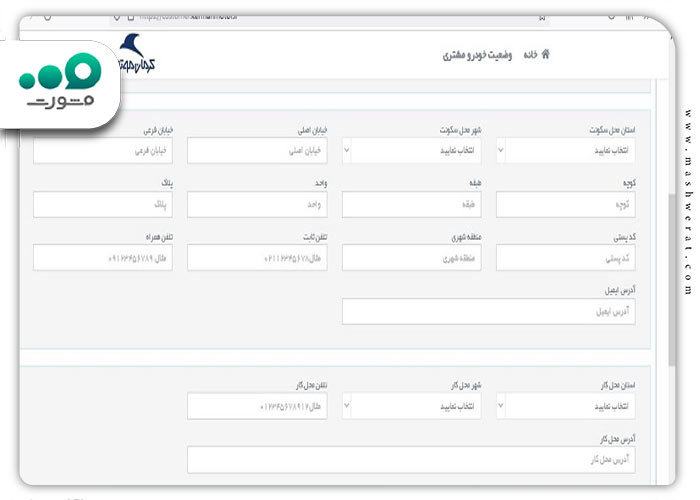Go to the خانه menu link
This screenshot has height=500, width=700.
(530, 55)
